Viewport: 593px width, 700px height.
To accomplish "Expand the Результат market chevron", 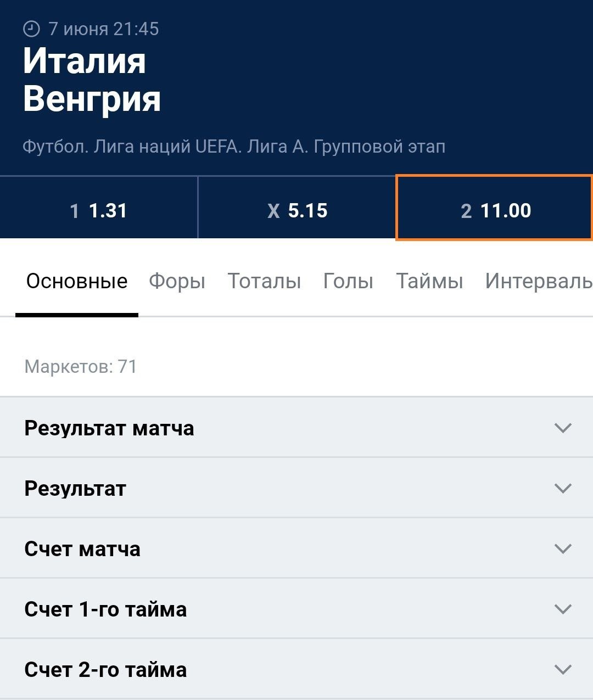I will (x=563, y=488).
